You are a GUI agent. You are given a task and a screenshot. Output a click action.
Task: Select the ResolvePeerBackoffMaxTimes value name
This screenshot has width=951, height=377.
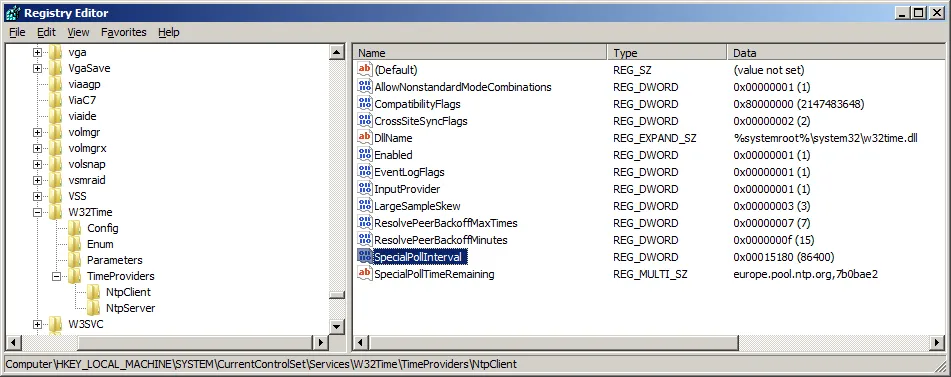[446, 222]
